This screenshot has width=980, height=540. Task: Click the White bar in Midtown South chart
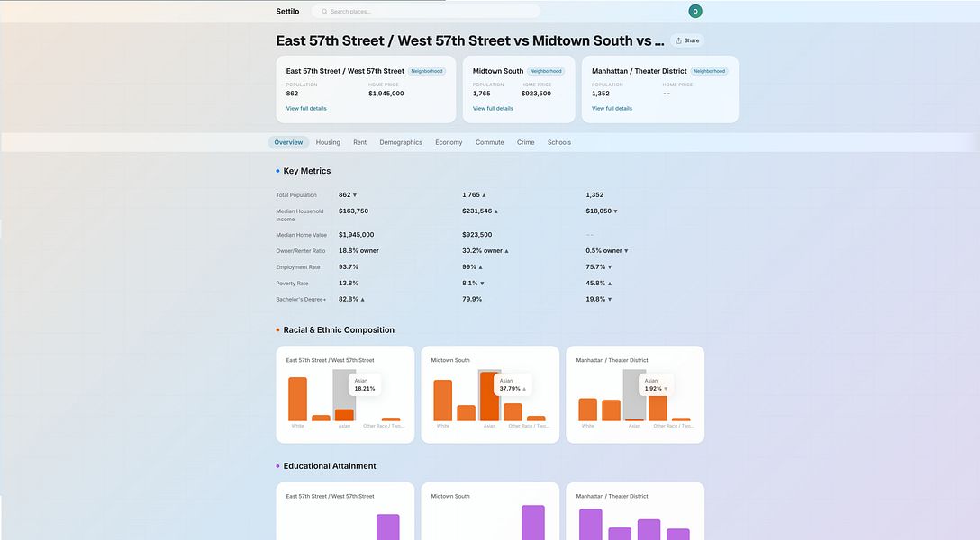pos(442,400)
